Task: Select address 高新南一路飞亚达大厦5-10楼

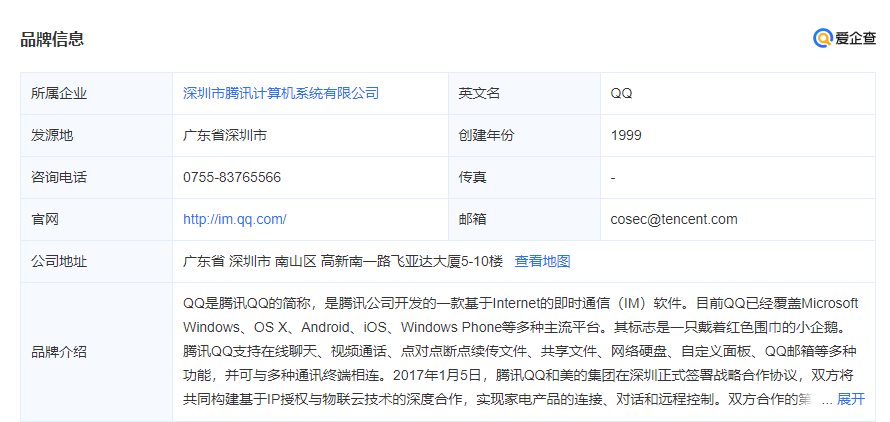Action: [x=412, y=261]
